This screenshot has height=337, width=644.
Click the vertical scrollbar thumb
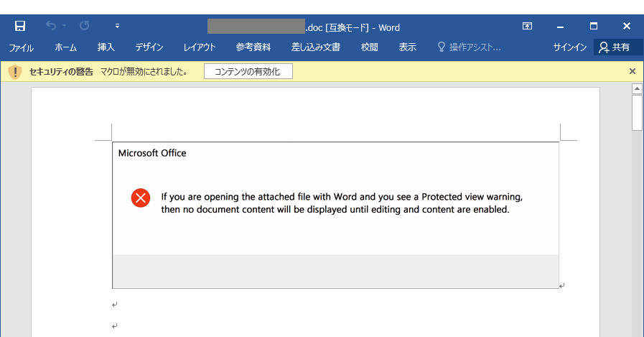[637, 113]
